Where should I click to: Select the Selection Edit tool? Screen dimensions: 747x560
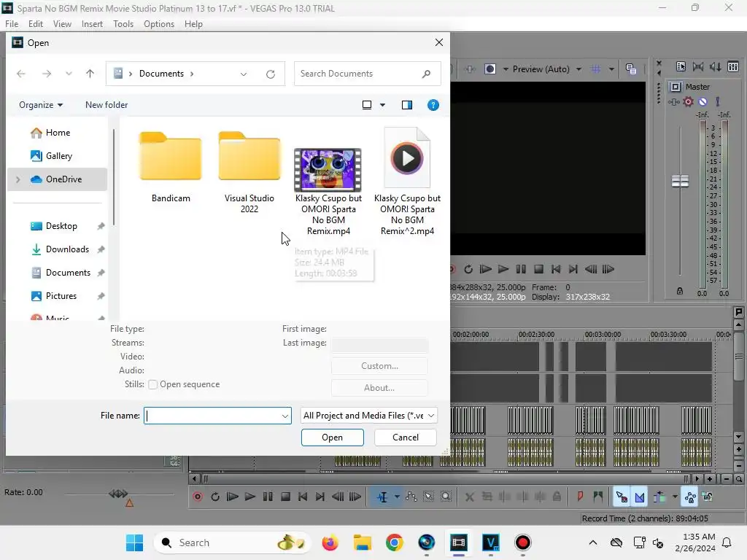[428, 497]
